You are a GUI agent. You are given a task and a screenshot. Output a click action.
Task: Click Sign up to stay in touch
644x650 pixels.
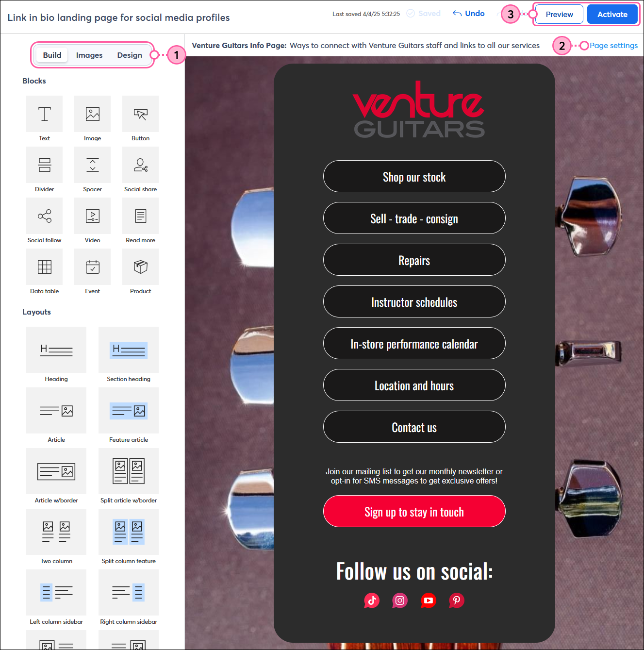tap(414, 511)
